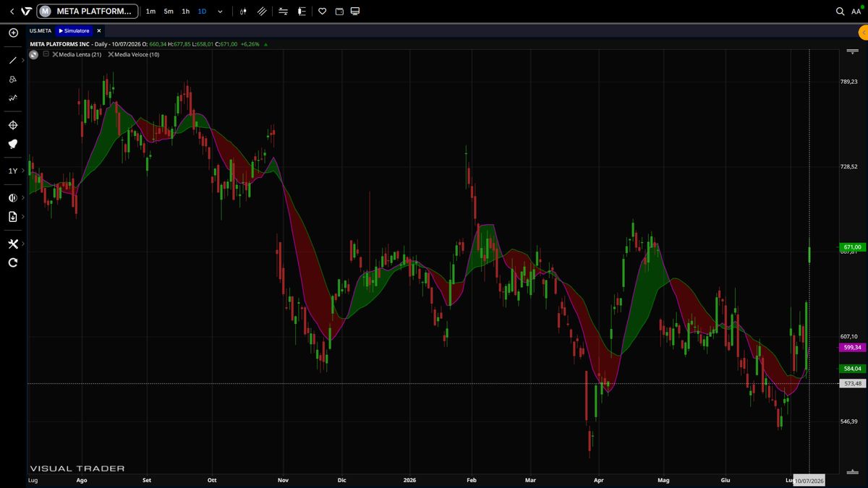The height and width of the screenshot is (488, 868).
Task: Add META to favorites with heart
Action: tap(323, 12)
